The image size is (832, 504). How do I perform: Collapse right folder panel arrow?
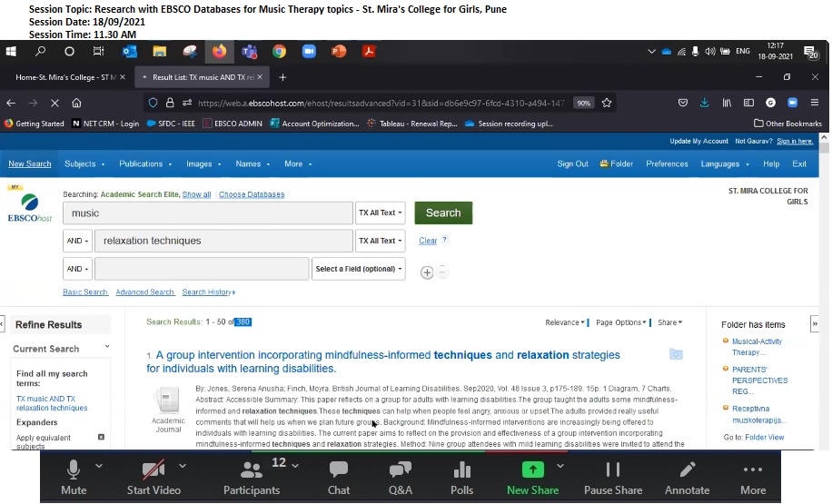pos(815,323)
